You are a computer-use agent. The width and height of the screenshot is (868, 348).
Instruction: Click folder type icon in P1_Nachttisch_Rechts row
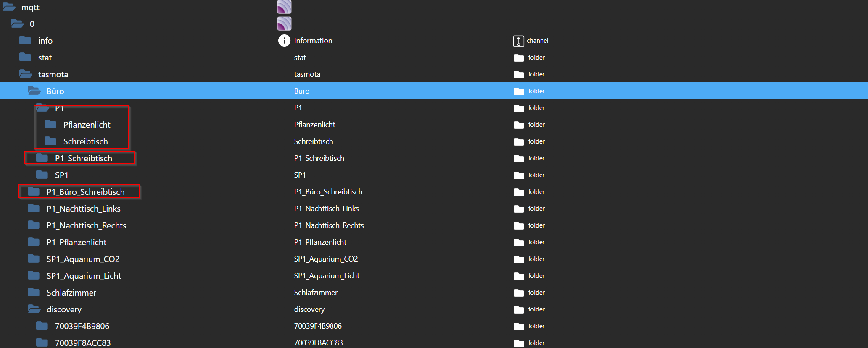[519, 225]
